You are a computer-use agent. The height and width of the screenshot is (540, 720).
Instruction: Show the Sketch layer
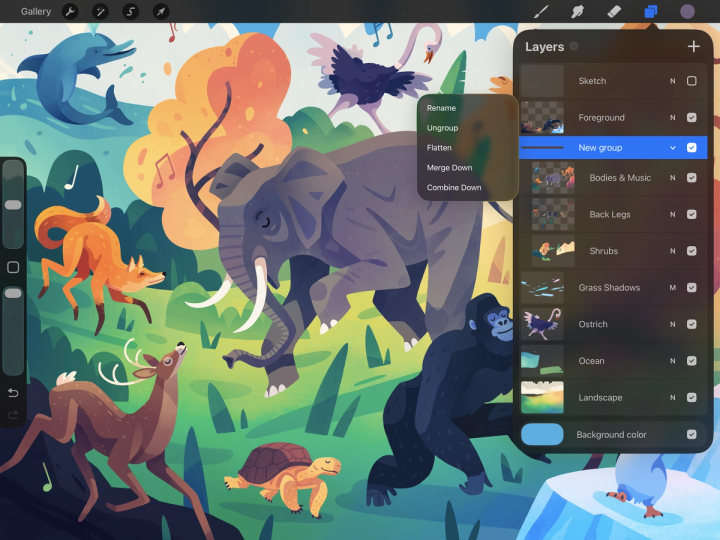692,81
